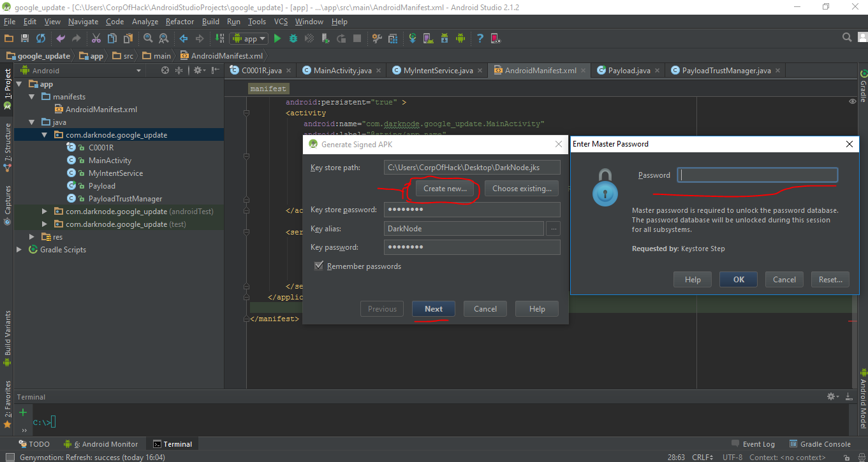The image size is (868, 462).
Task: Click the scroll-from-source target icon in Project panel
Action: (165, 71)
